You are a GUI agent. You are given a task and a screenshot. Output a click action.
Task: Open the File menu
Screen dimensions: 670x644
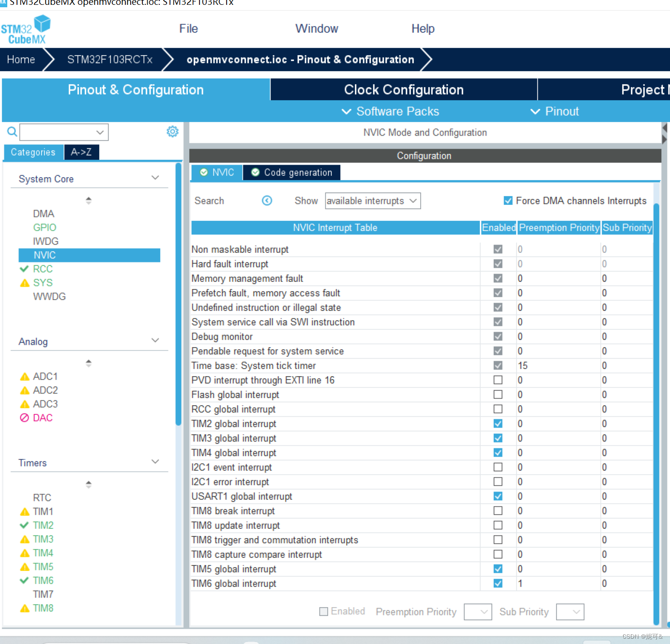click(x=188, y=29)
